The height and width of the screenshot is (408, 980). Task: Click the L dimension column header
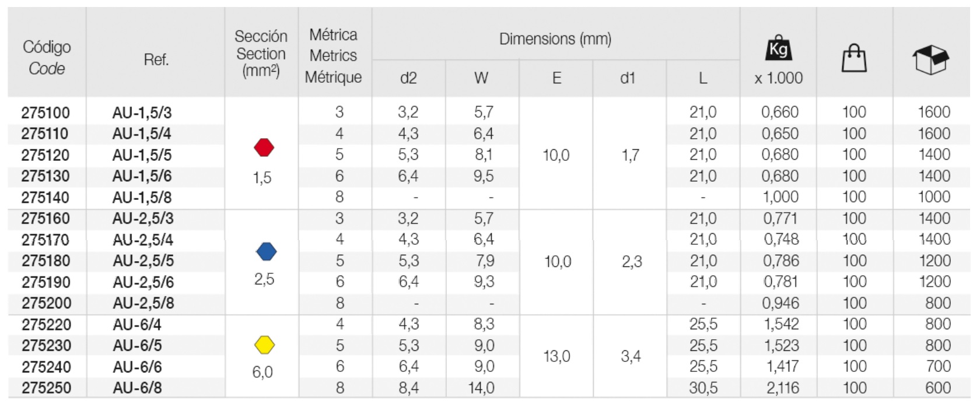click(x=702, y=78)
